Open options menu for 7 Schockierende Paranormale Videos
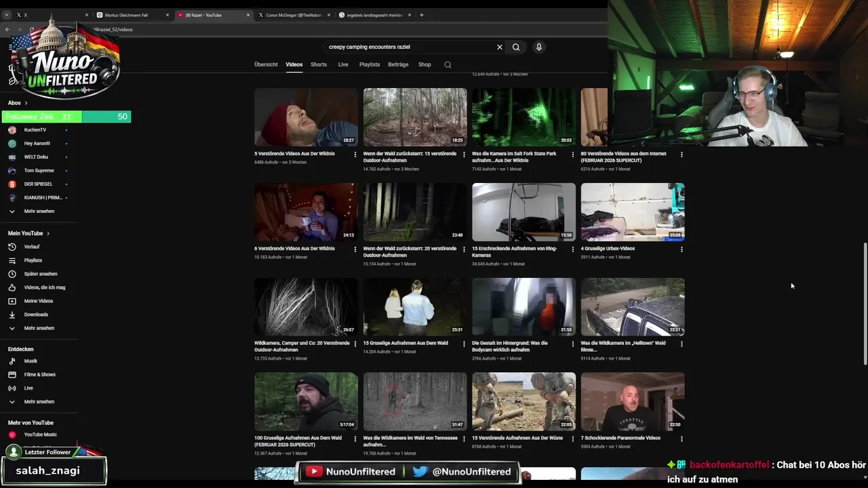Screen dimensions: 868x488 pyautogui.click(x=682, y=439)
